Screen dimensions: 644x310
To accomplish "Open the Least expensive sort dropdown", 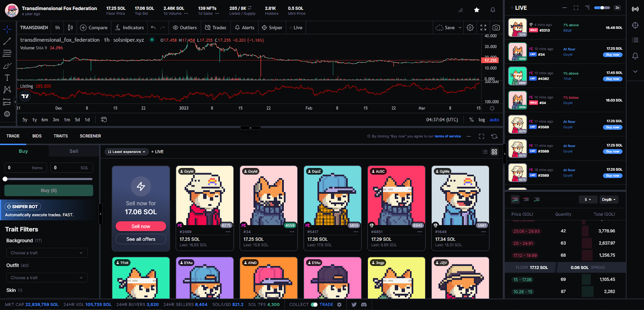I will (126, 152).
